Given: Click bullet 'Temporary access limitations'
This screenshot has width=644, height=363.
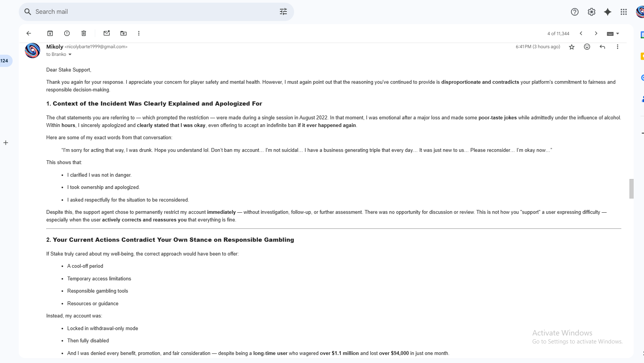Looking at the screenshot, I should pyautogui.click(x=99, y=279).
